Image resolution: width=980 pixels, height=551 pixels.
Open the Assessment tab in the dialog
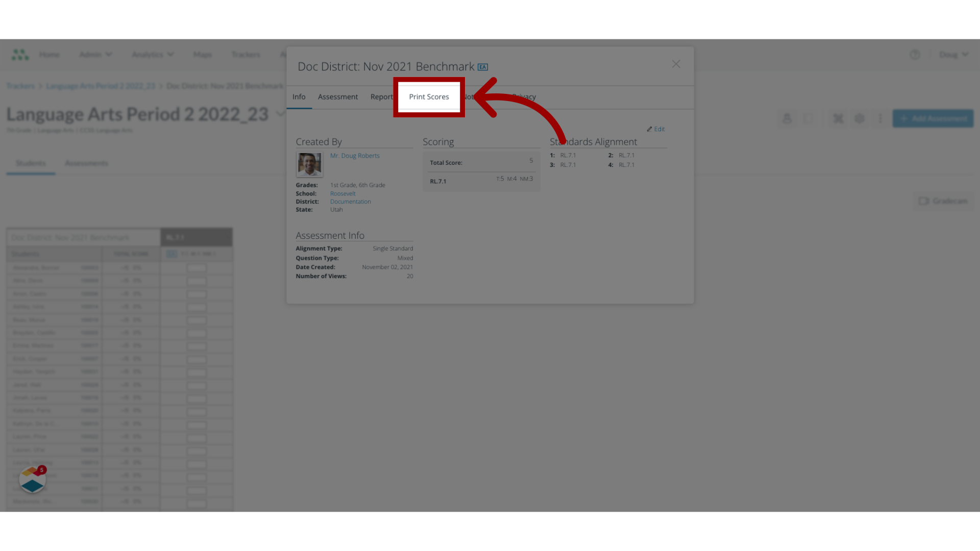[338, 97]
